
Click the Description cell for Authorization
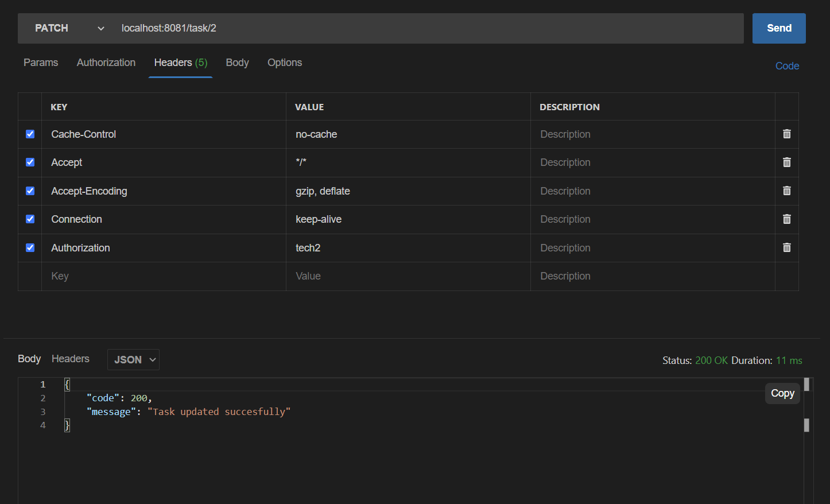pyautogui.click(x=653, y=248)
